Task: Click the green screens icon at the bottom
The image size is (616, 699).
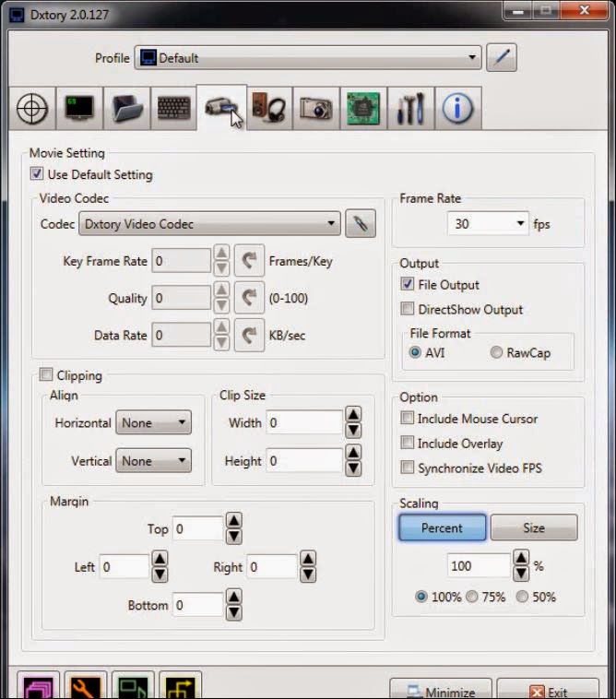Action: click(133, 685)
